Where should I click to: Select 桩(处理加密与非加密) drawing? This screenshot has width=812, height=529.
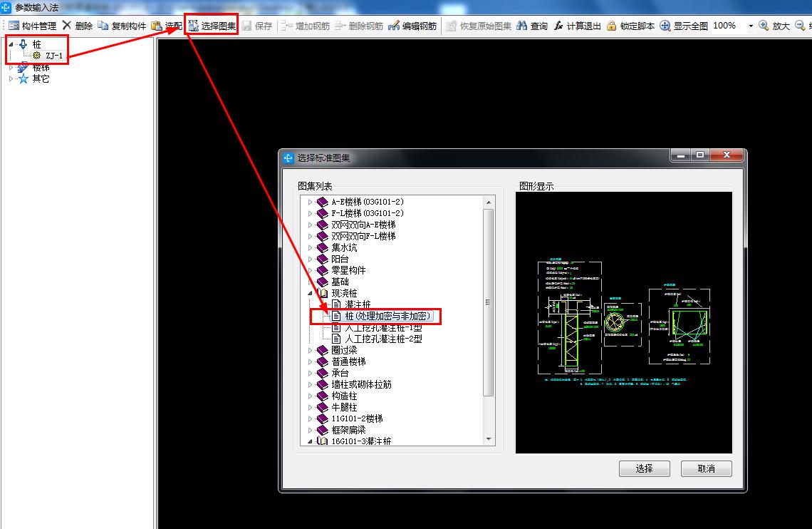[x=387, y=316]
